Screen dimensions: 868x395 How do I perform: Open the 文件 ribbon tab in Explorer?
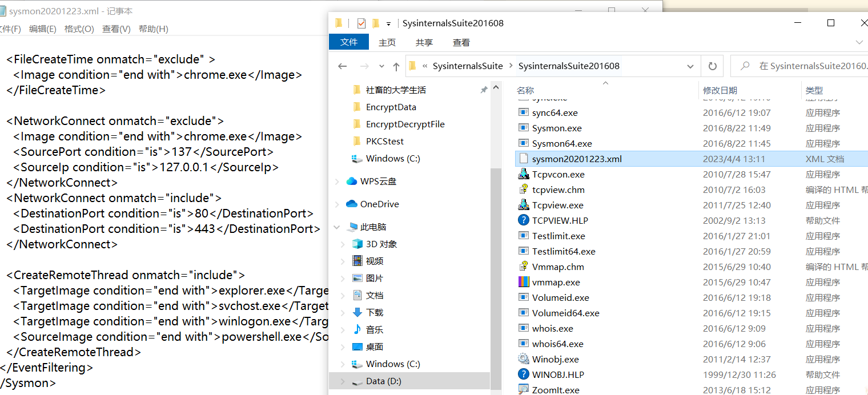pos(349,42)
